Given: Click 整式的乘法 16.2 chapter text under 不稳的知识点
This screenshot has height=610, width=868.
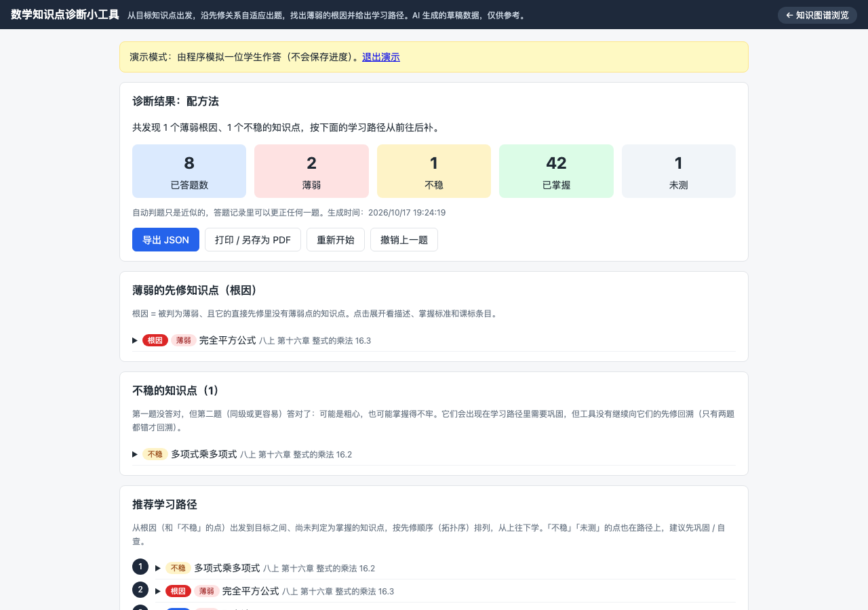Looking at the screenshot, I should (323, 454).
